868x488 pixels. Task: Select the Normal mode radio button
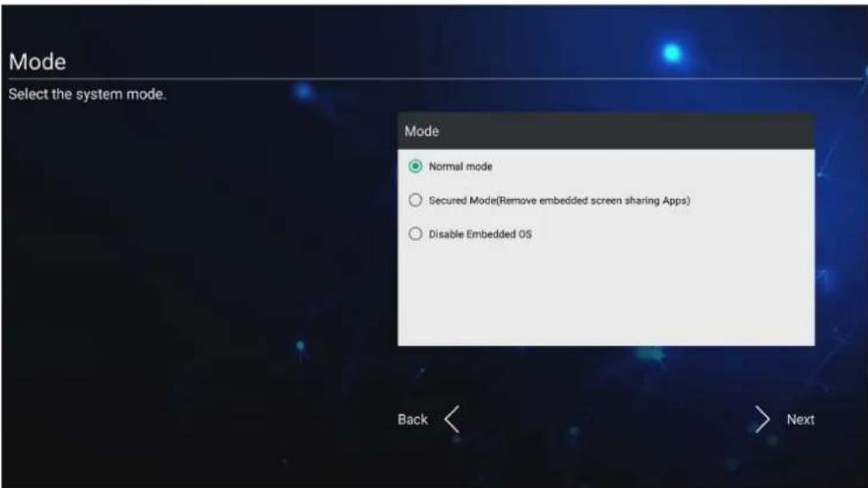(x=415, y=166)
